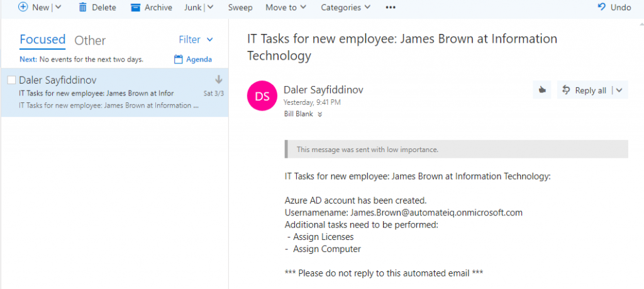Switch to the Focused tab

pyautogui.click(x=43, y=40)
